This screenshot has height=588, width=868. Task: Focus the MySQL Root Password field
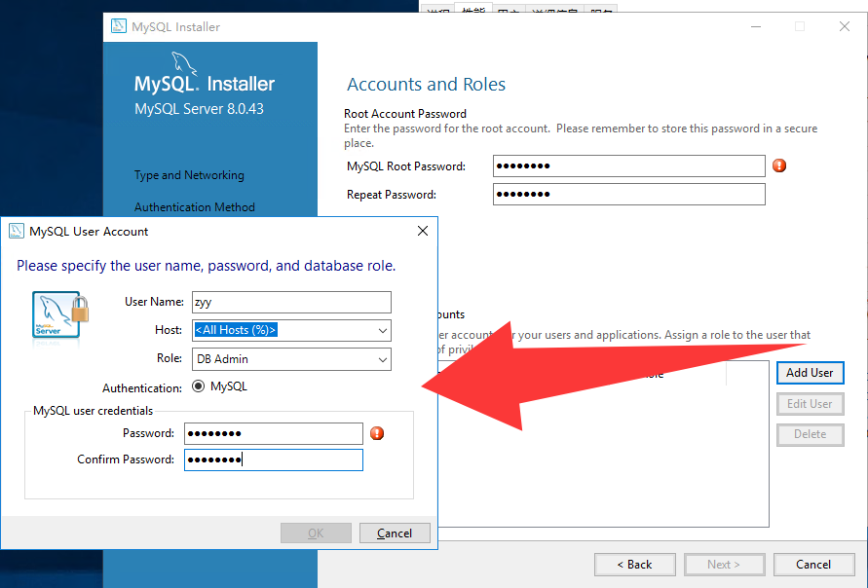(629, 165)
